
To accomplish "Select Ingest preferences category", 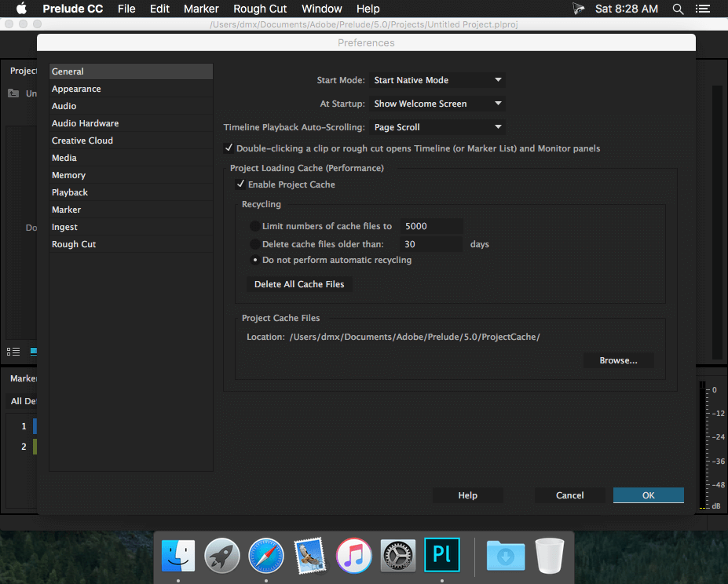I will (131, 227).
